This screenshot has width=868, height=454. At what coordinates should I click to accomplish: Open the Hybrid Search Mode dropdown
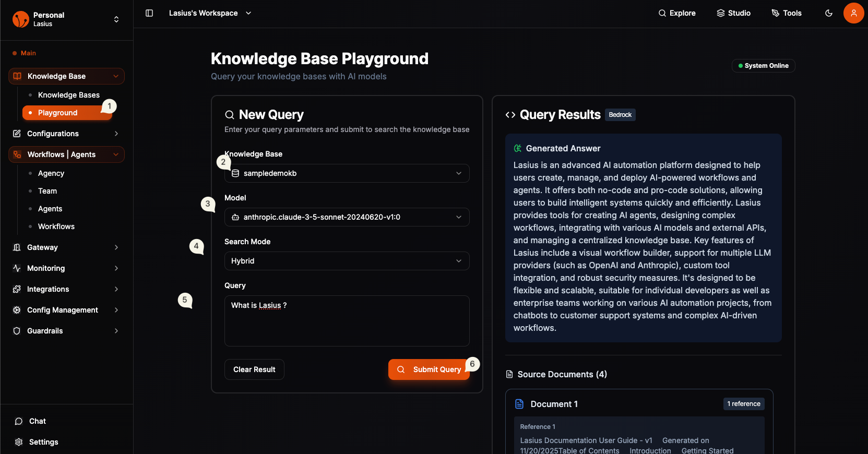pos(347,261)
